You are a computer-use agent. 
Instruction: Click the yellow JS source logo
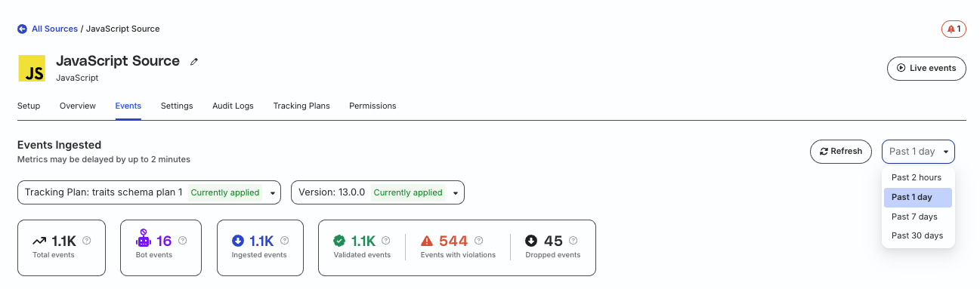(32, 69)
